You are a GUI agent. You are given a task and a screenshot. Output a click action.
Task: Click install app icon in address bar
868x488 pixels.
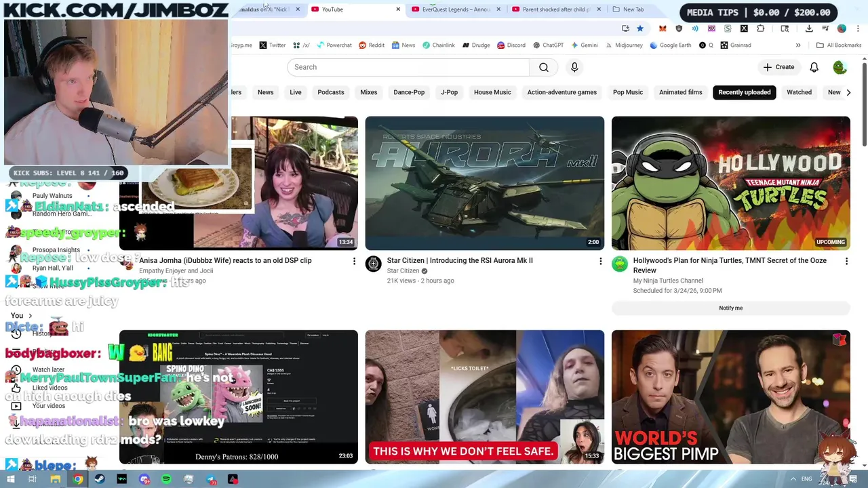[625, 28]
